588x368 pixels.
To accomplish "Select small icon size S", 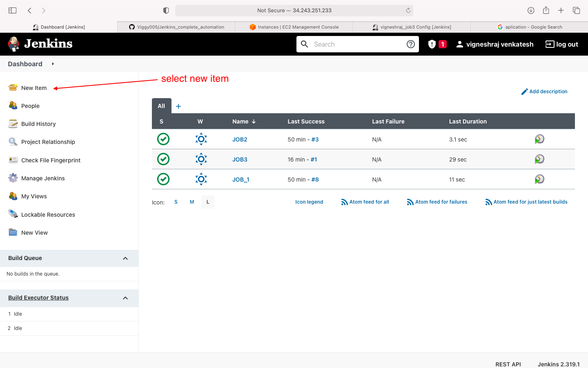I will (176, 202).
